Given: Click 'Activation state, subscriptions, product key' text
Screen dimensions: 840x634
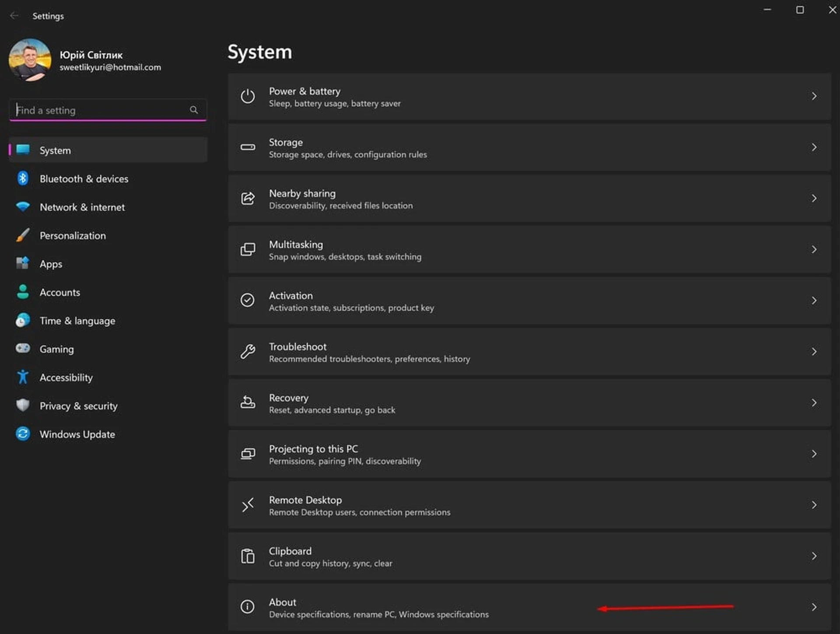Looking at the screenshot, I should [351, 308].
